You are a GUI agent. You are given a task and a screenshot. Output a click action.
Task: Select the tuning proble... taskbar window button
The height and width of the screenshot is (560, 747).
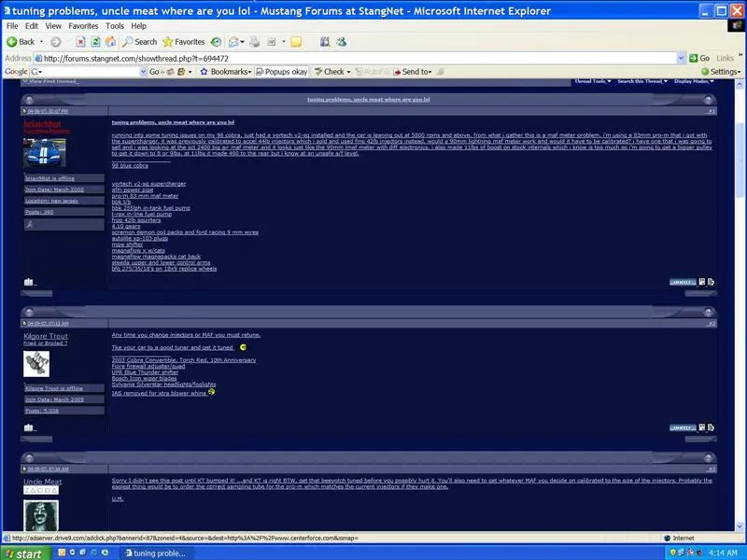click(155, 553)
